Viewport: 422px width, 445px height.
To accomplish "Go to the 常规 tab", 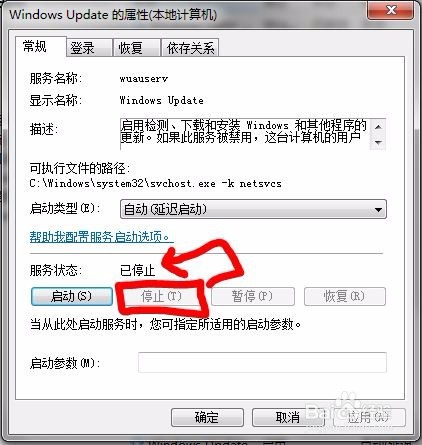I will 40,46.
